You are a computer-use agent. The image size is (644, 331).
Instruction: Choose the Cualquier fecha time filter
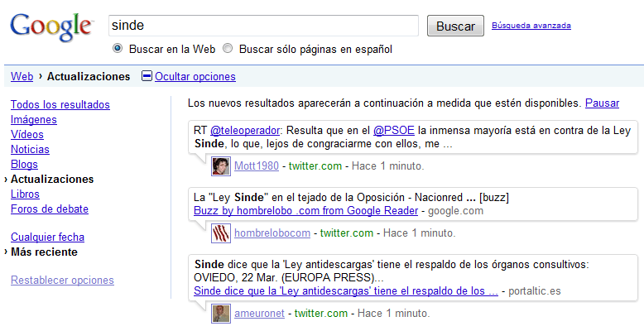tap(48, 237)
